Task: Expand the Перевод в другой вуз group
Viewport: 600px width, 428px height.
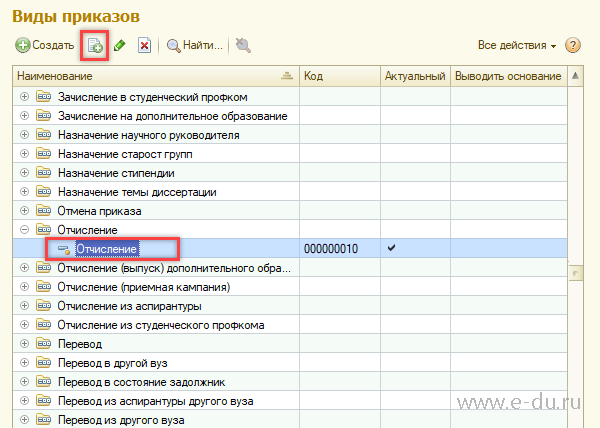Action: (24, 363)
